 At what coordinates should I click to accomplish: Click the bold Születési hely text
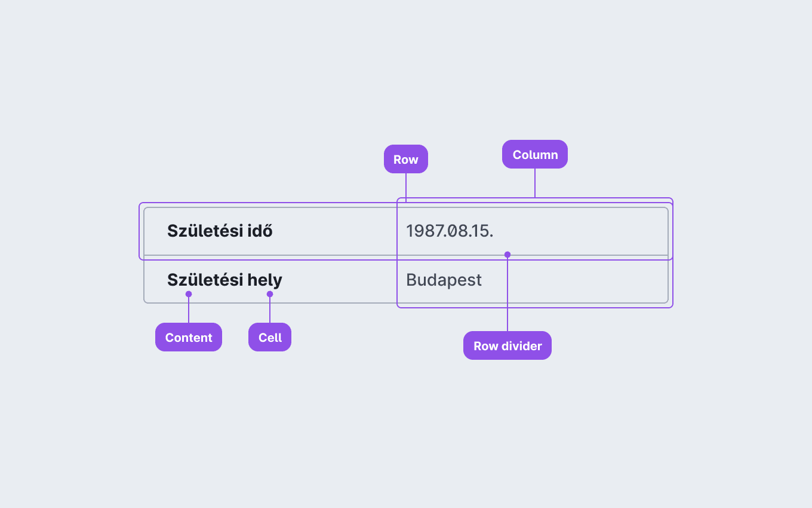pos(224,280)
